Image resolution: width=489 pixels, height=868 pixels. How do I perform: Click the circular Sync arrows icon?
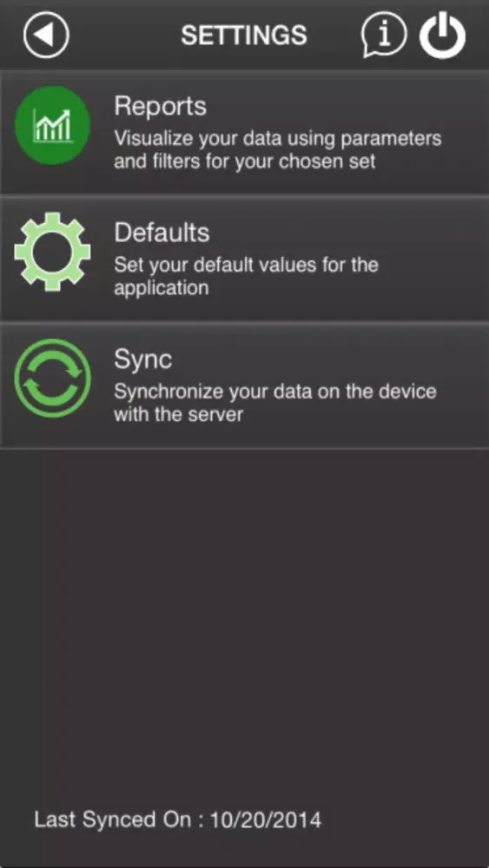pyautogui.click(x=53, y=378)
